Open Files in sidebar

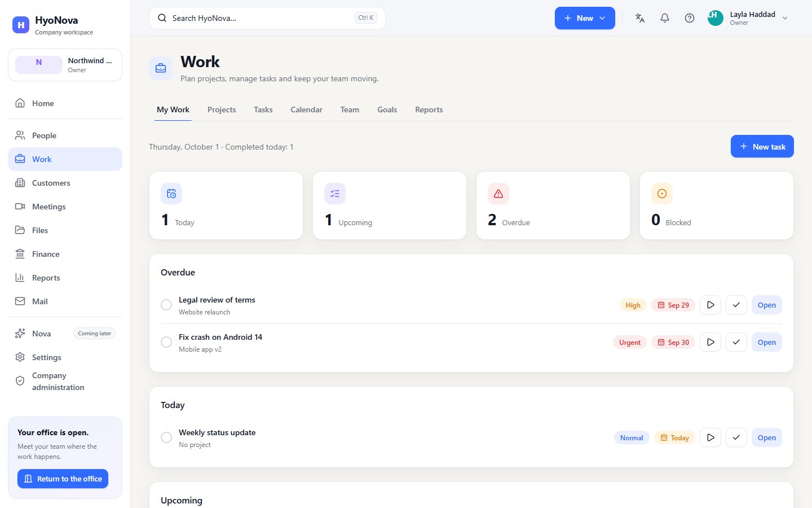coord(65,230)
